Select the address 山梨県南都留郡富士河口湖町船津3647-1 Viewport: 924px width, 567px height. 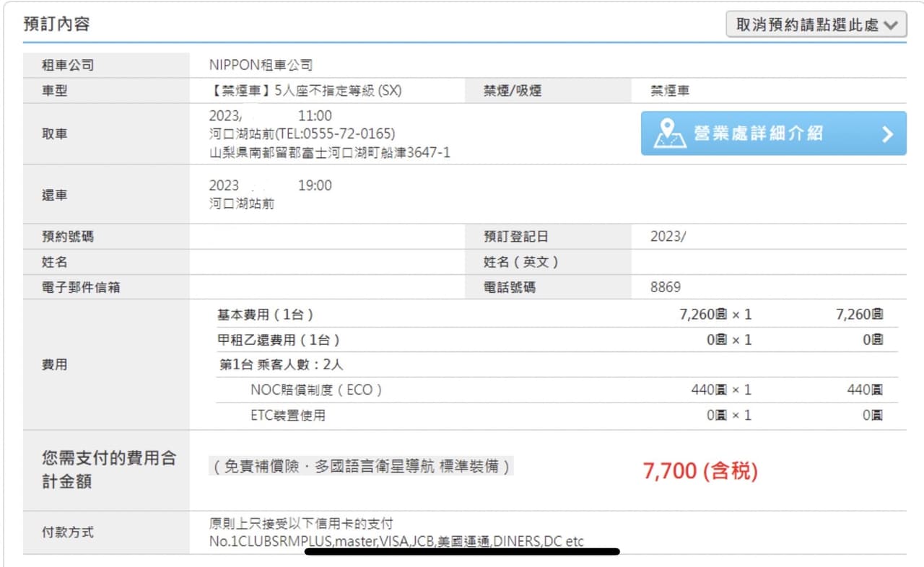click(x=329, y=153)
